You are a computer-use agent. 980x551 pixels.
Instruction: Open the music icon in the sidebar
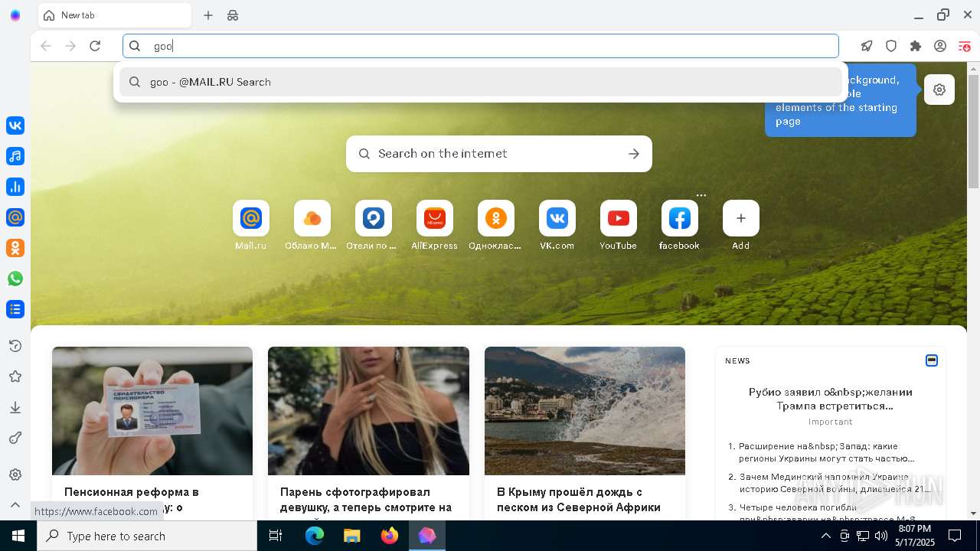click(x=15, y=156)
